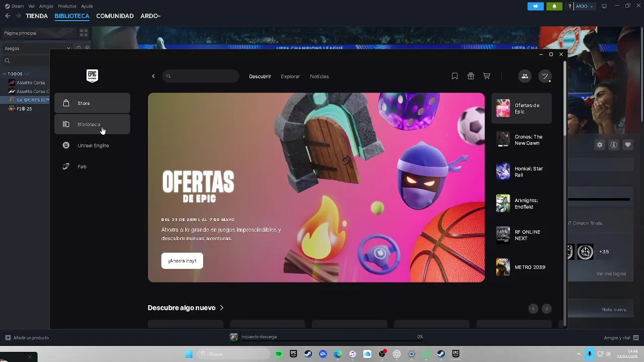The height and width of the screenshot is (362, 644).
Task: Open Amigos y chat in Steam
Action: pyautogui.click(x=621, y=337)
